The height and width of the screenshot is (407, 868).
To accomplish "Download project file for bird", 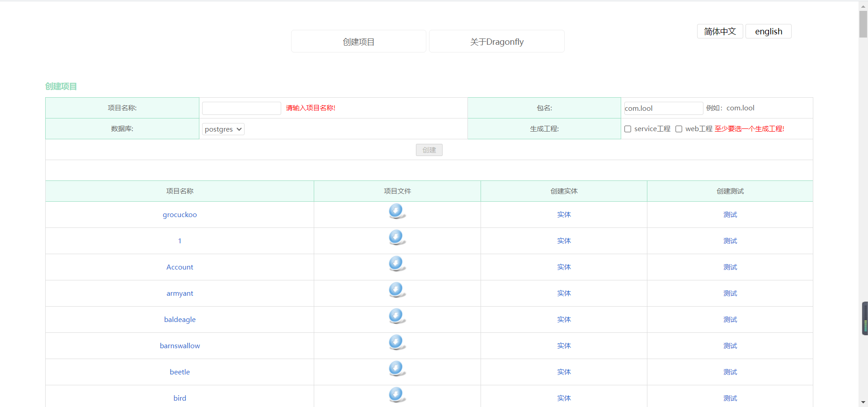I will [x=397, y=395].
